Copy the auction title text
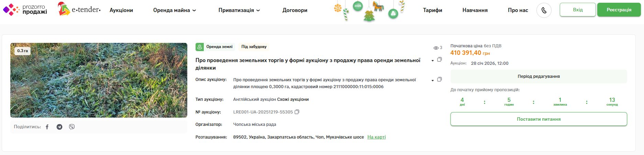Screen dimensions: 644x155 [x=439, y=60]
